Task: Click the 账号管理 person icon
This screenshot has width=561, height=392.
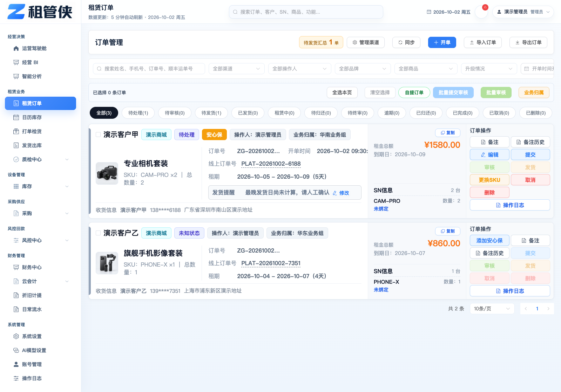Action: click(x=16, y=364)
